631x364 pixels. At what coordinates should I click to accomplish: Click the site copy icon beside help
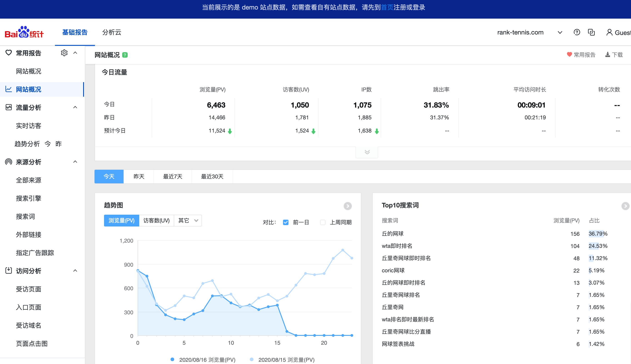[x=591, y=32]
